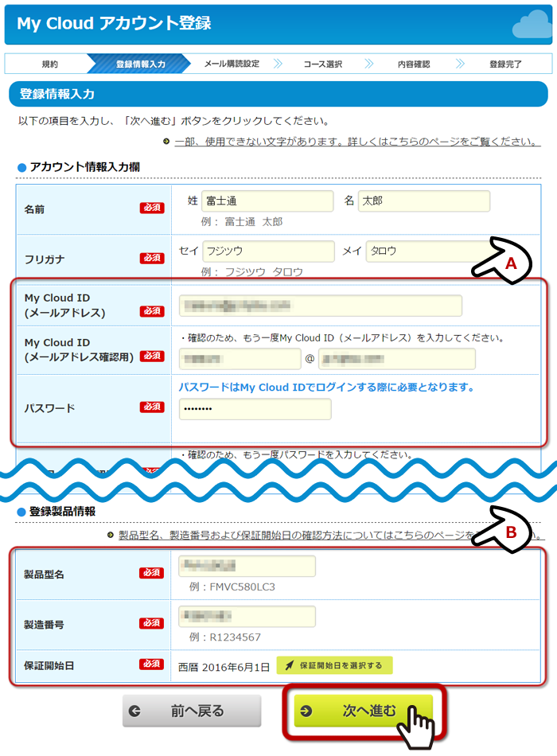Click the 登録製品情報 section heading
557x756 pixels.
click(x=62, y=512)
